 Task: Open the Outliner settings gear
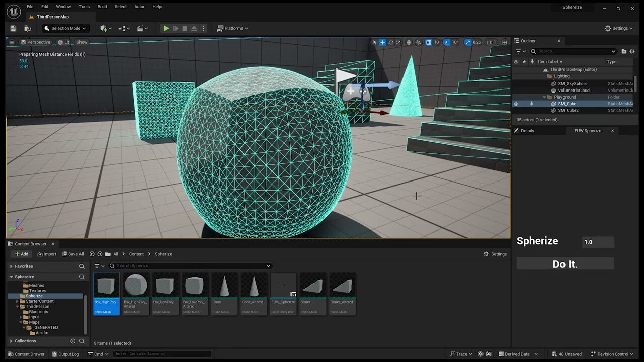632,51
